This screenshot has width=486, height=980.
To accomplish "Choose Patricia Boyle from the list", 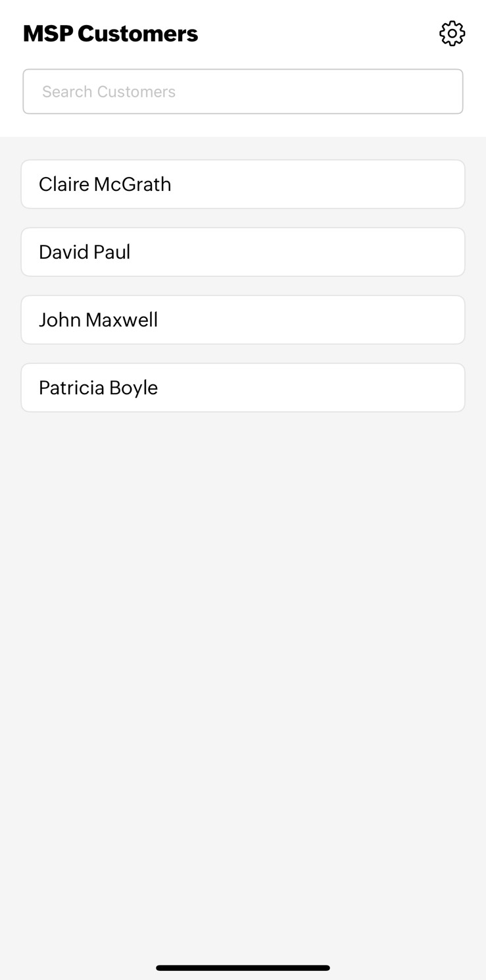I will [243, 388].
